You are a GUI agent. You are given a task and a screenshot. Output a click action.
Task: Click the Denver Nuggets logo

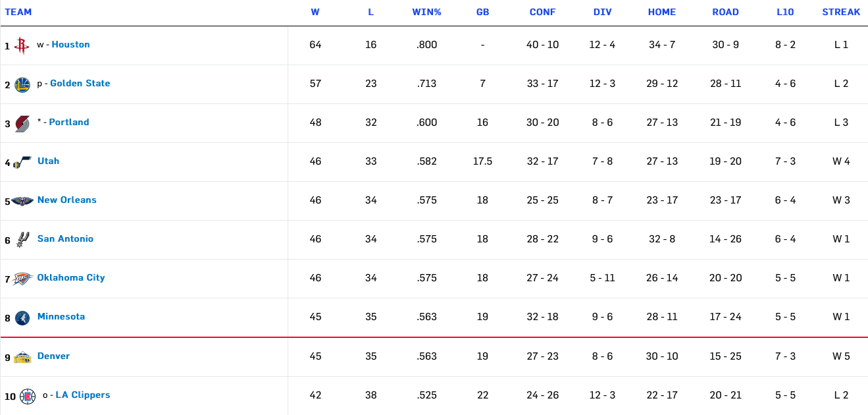pos(22,357)
